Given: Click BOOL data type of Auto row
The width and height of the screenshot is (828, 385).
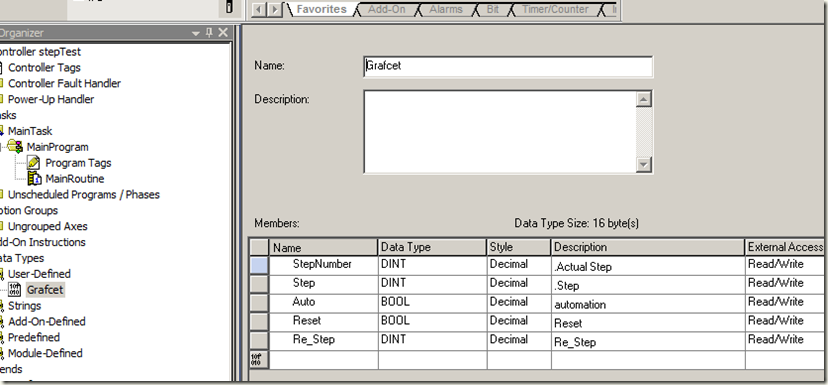Looking at the screenshot, I should tap(432, 303).
